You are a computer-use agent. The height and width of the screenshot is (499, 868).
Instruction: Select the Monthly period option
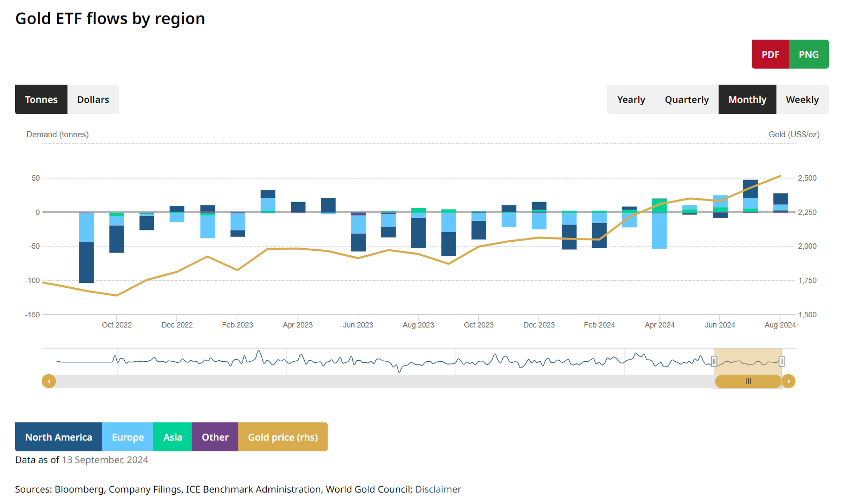point(747,100)
